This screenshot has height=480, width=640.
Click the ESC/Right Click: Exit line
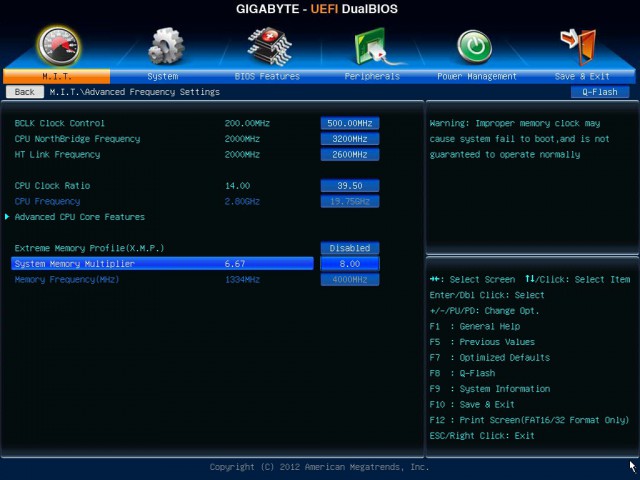(482, 436)
